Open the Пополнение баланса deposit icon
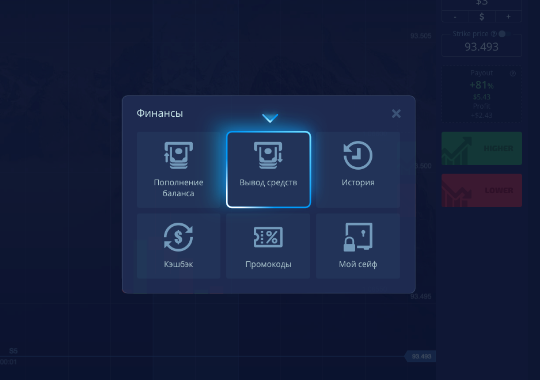This screenshot has width=540, height=380. [178, 155]
